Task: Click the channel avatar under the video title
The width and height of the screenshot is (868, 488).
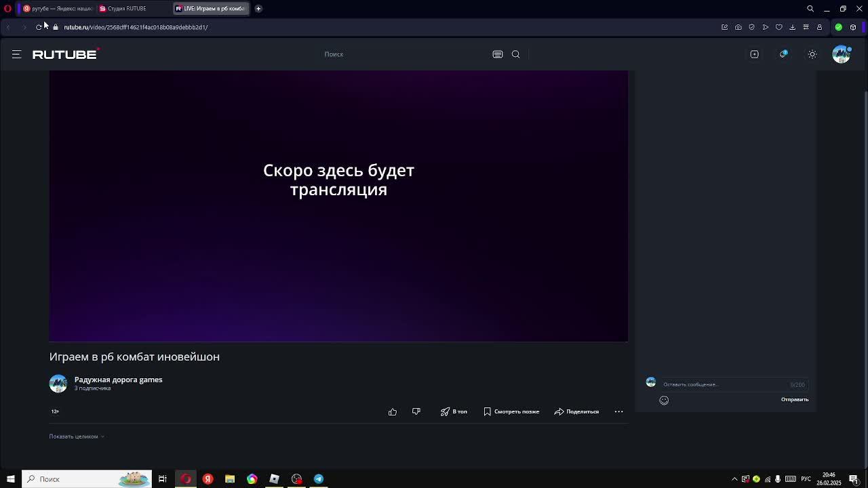Action: [58, 384]
